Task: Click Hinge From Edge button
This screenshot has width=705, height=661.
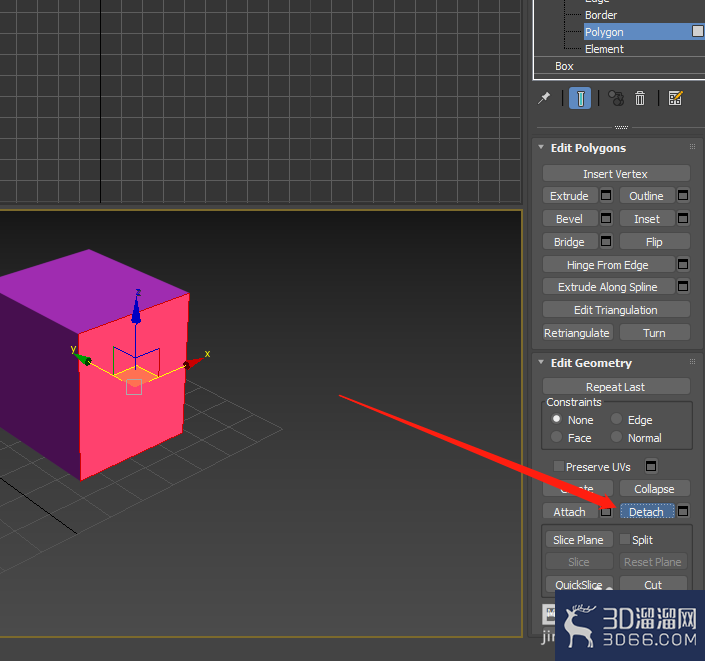Action: pyautogui.click(x=608, y=265)
